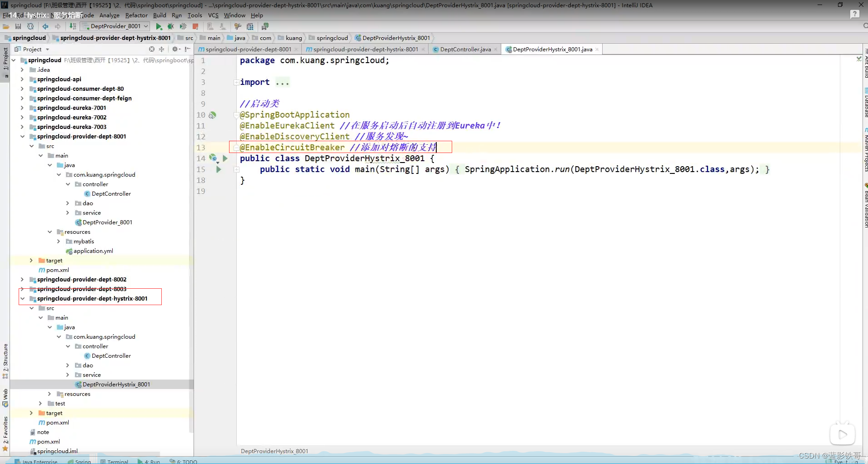Collapse the springcloud-provider-dept-hystrix-8001 module node
The height and width of the screenshot is (464, 868).
point(22,298)
